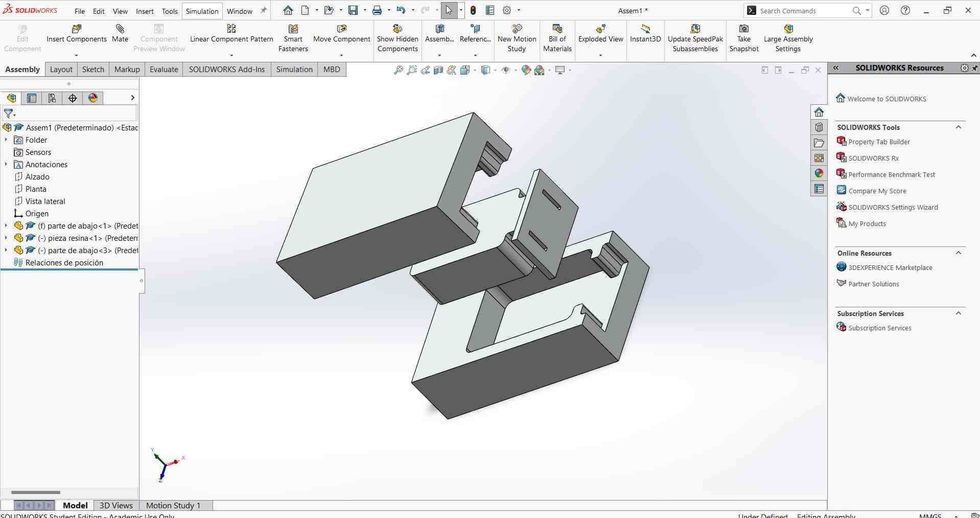Launch SOLIDWORKS Rx

873,158
